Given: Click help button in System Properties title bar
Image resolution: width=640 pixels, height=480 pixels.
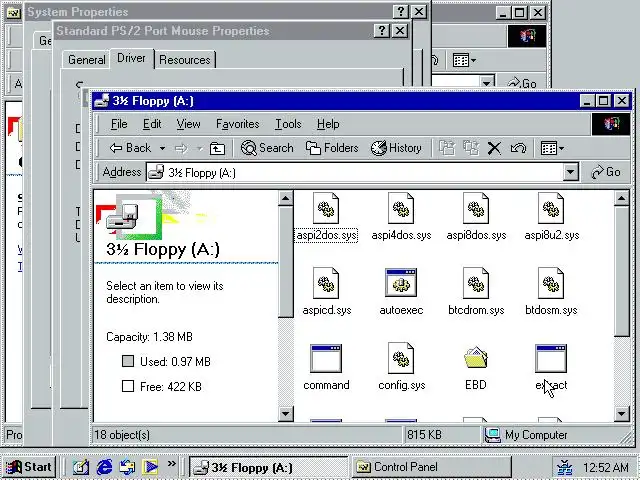Looking at the screenshot, I should [401, 12].
